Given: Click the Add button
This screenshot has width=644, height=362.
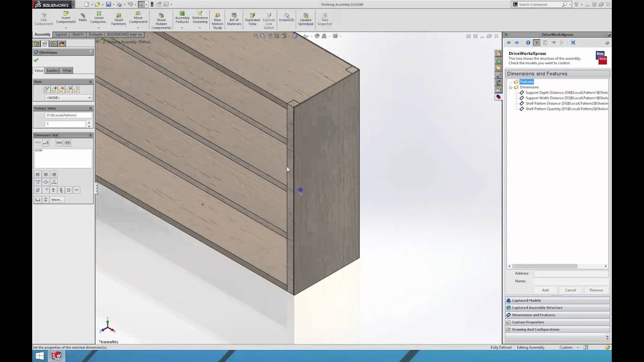Looking at the screenshot, I should (x=545, y=290).
